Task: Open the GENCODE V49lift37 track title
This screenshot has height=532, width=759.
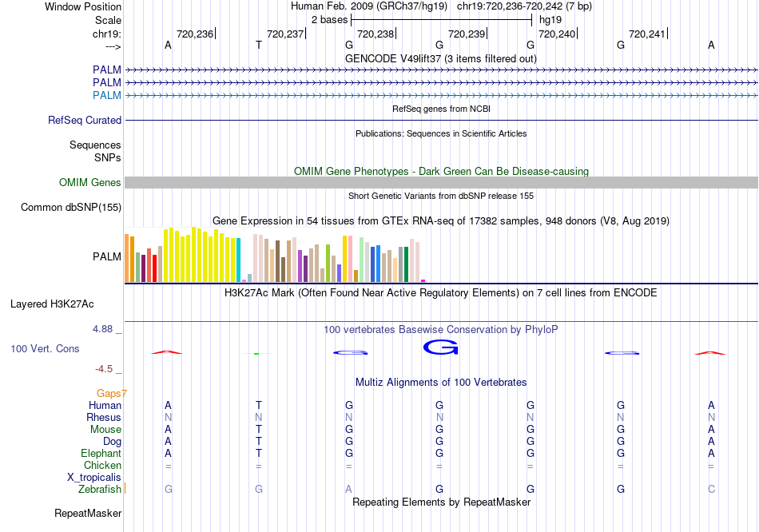Action: (441, 58)
